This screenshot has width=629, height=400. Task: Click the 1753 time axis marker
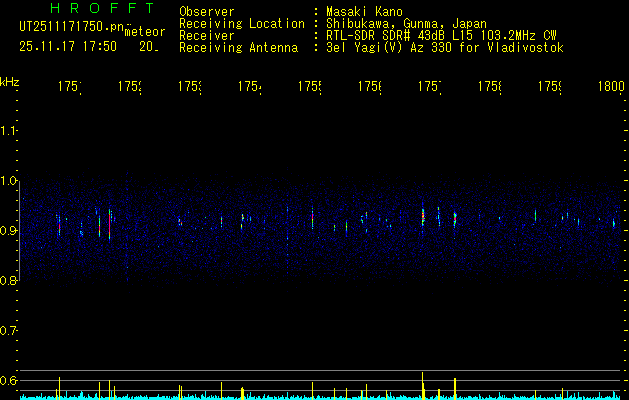[x=190, y=87]
